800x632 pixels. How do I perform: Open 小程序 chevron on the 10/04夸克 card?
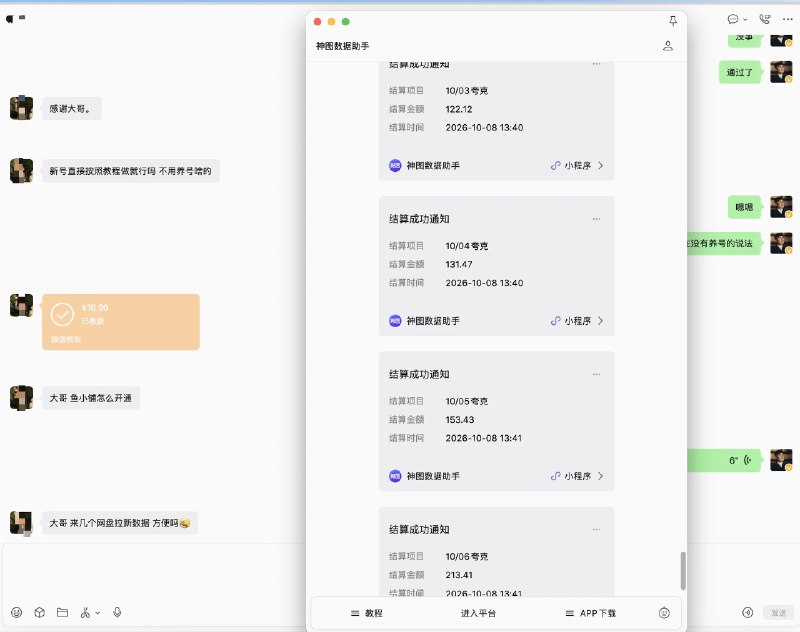click(601, 321)
